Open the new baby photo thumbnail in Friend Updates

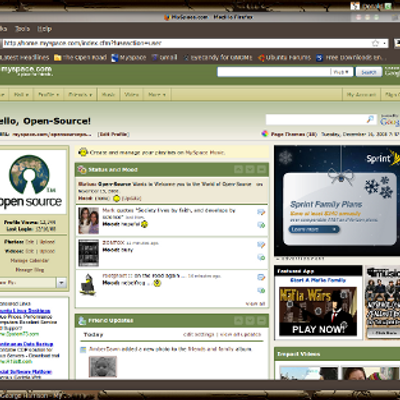[x=103, y=367]
